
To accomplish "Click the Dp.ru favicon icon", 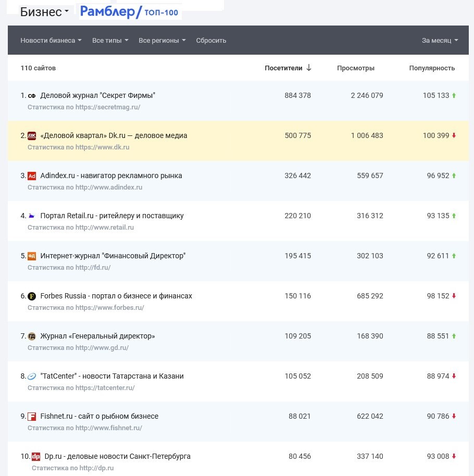I will pyautogui.click(x=36, y=457).
